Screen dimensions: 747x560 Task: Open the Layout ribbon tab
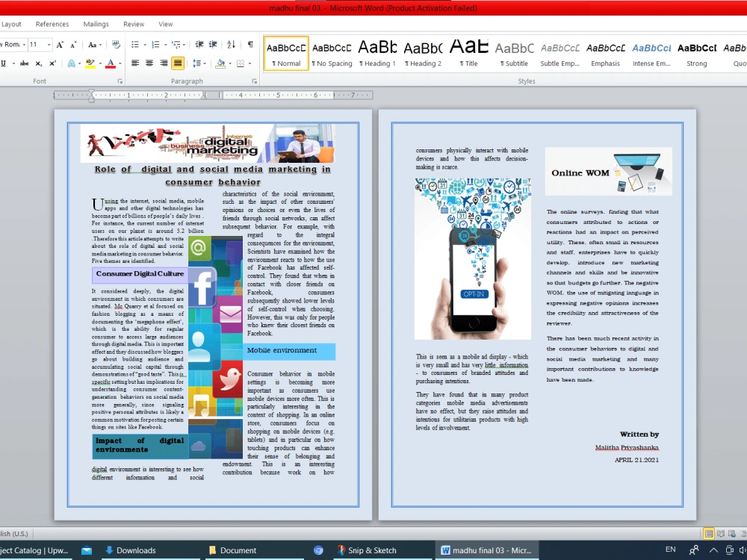tap(11, 25)
